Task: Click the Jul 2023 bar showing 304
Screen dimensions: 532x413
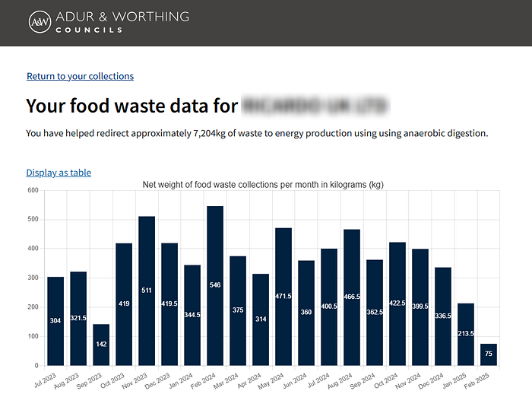Action: pos(55,320)
